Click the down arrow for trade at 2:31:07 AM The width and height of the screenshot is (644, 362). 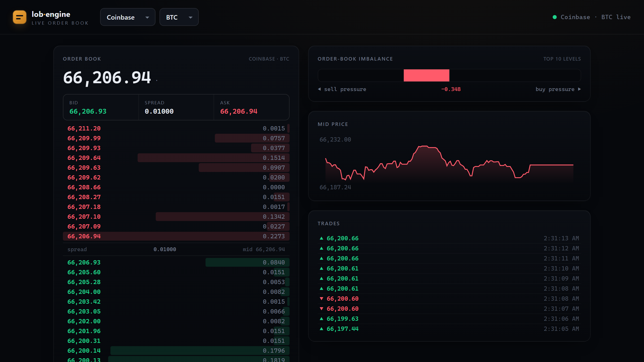321,308
